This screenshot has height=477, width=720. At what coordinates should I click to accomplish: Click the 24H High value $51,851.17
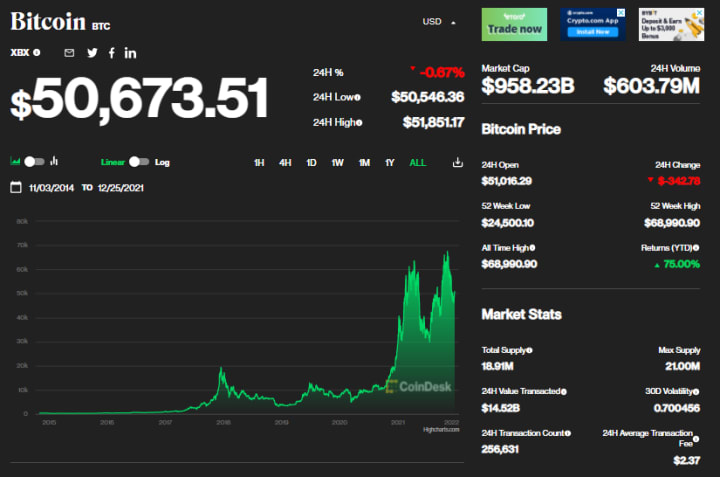tap(433, 122)
